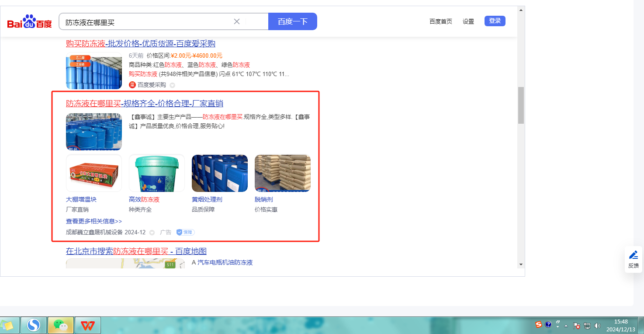The height and width of the screenshot is (334, 644).
Task: Open 购买防冻液-批发价格 result title
Action: coord(141,44)
